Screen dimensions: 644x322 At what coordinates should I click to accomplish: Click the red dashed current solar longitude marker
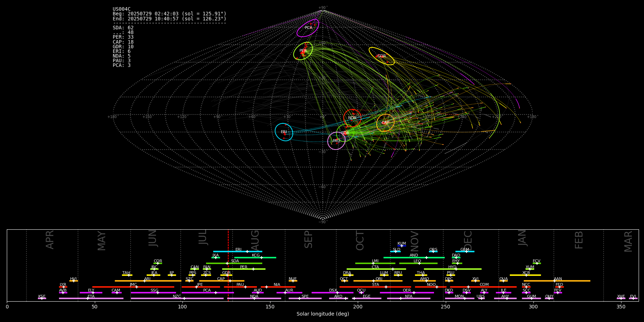[228, 265]
